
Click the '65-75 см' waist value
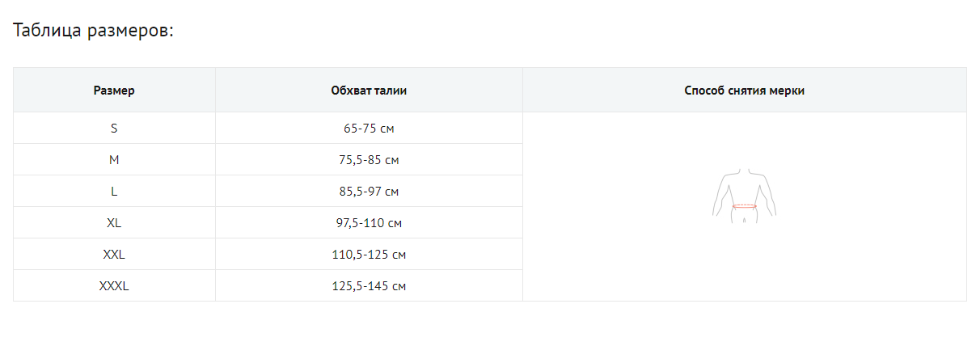pos(369,129)
